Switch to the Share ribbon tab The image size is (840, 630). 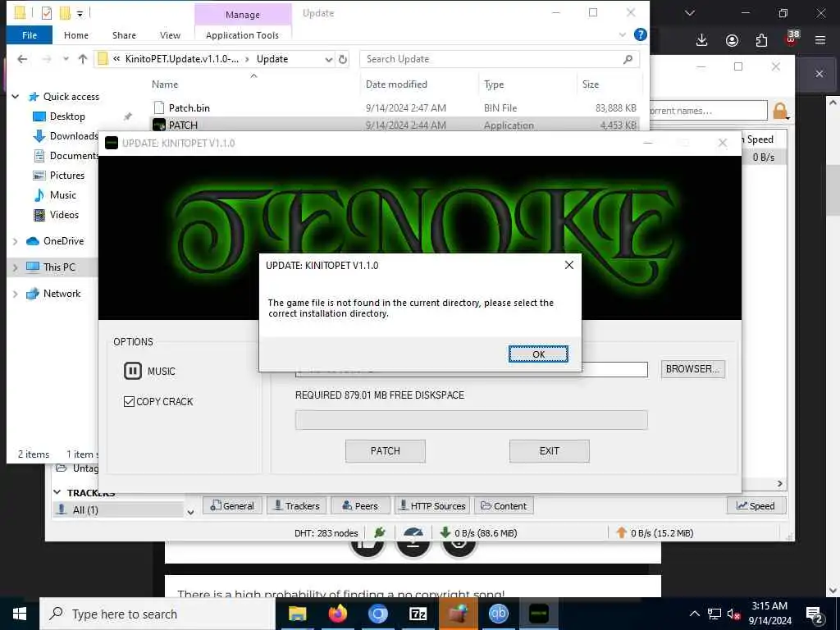(x=124, y=35)
